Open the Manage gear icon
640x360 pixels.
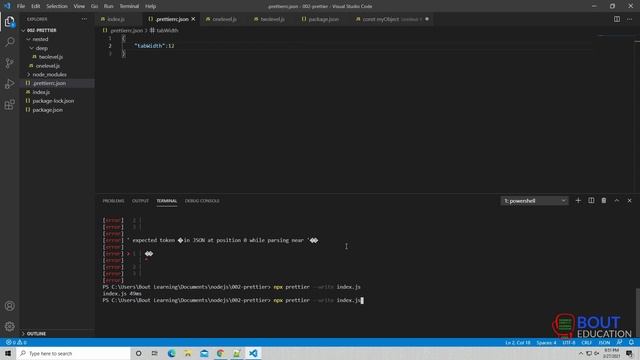pyautogui.click(x=9, y=326)
